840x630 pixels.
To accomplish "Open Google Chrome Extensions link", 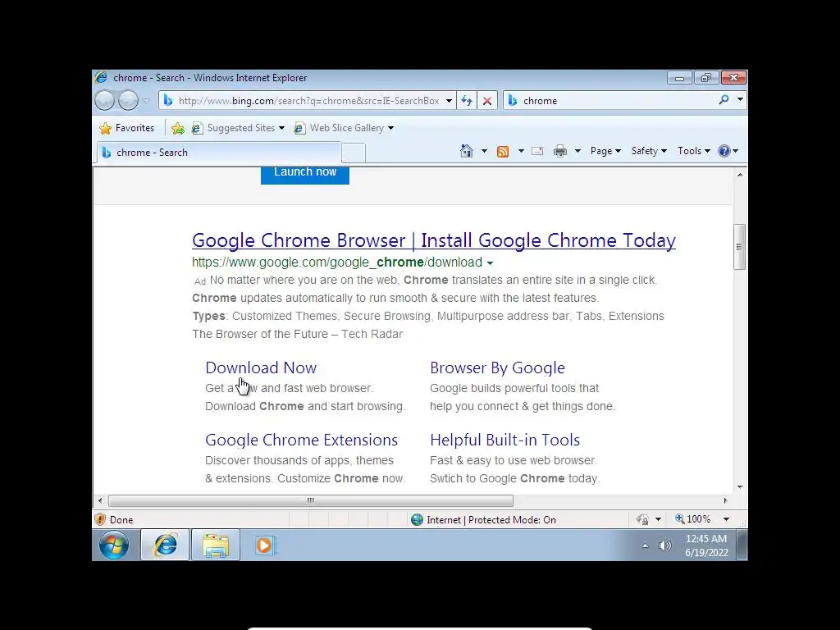I will [301, 440].
